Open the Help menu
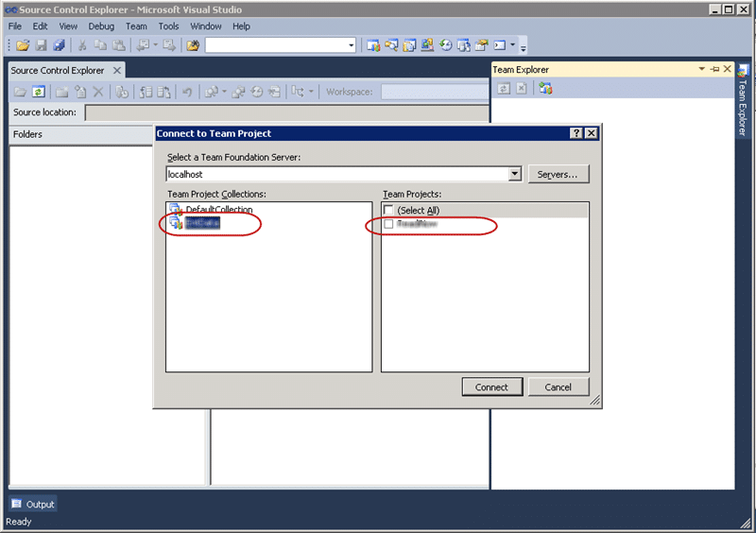756x533 pixels. pos(241,26)
